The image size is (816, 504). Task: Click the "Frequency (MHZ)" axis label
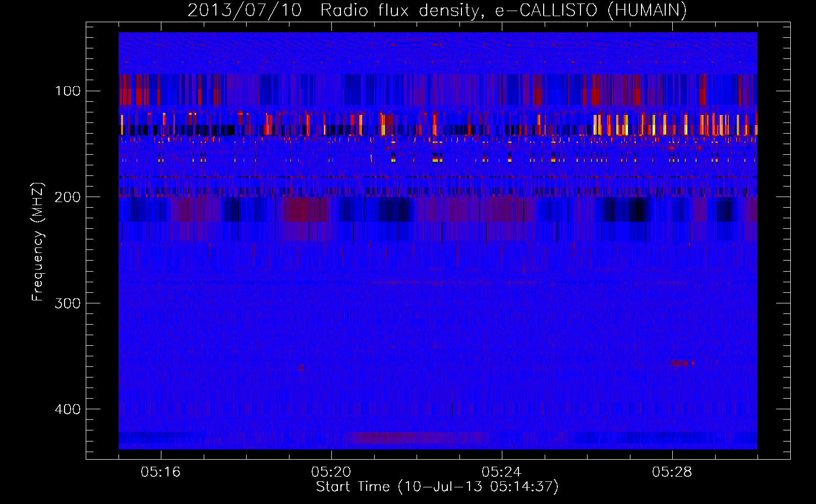pyautogui.click(x=38, y=242)
